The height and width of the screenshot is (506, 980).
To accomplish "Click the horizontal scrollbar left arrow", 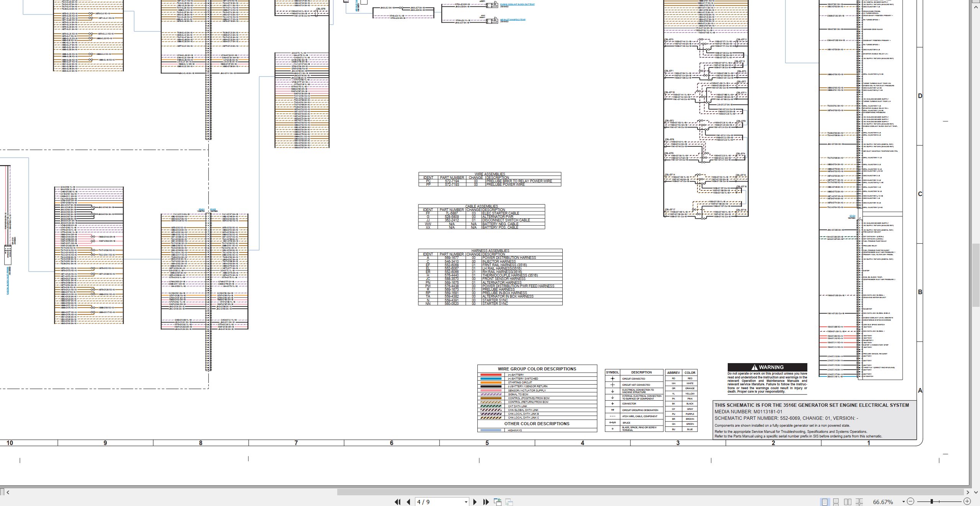I will pos(8,492).
